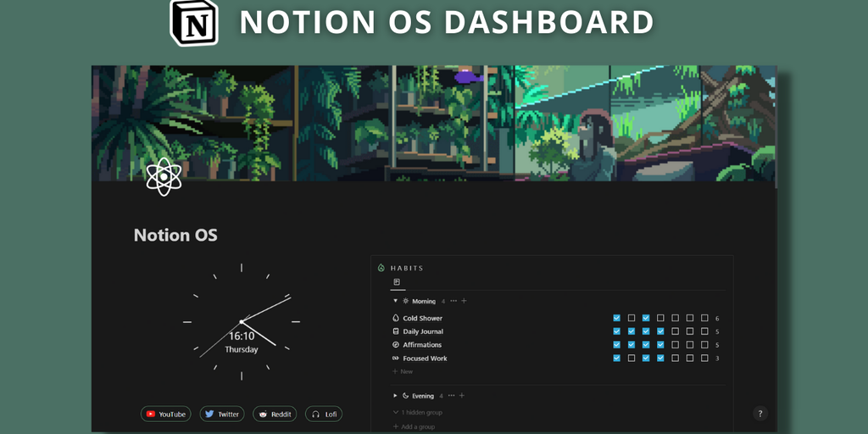Viewport: 868px width, 434px height.
Task: Click the moon icon beside Evening
Action: click(405, 396)
